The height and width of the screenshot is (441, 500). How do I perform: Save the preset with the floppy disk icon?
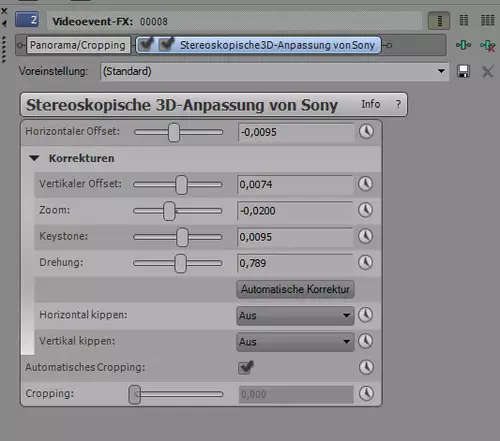tap(463, 71)
